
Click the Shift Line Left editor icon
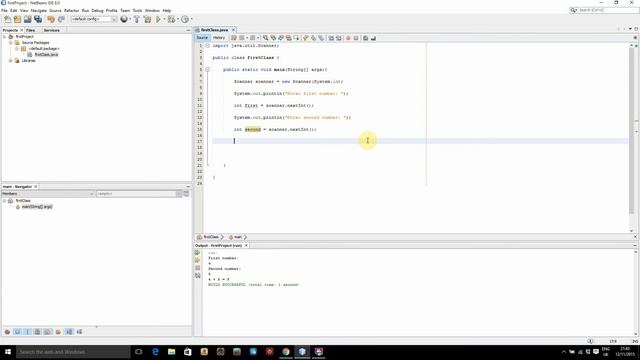pyautogui.click(x=331, y=38)
